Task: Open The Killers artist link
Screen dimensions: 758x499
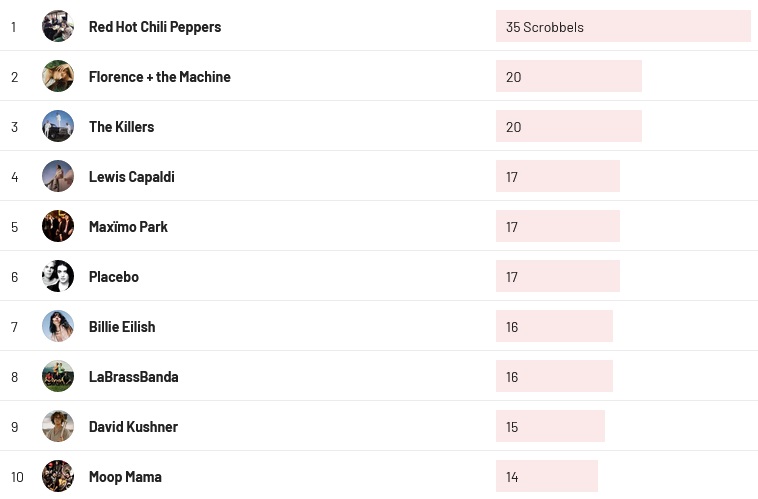Action: pos(122,127)
